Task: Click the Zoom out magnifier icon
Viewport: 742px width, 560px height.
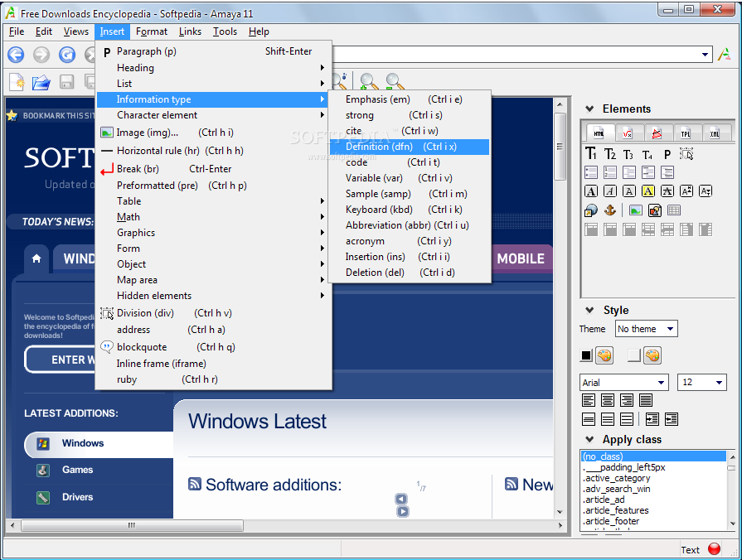Action: coord(395,81)
